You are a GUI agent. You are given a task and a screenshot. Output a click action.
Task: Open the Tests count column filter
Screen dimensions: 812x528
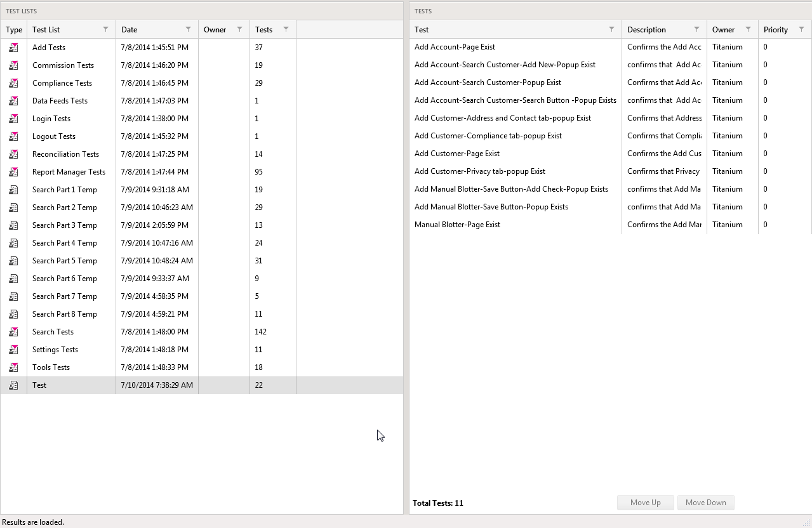click(286, 29)
